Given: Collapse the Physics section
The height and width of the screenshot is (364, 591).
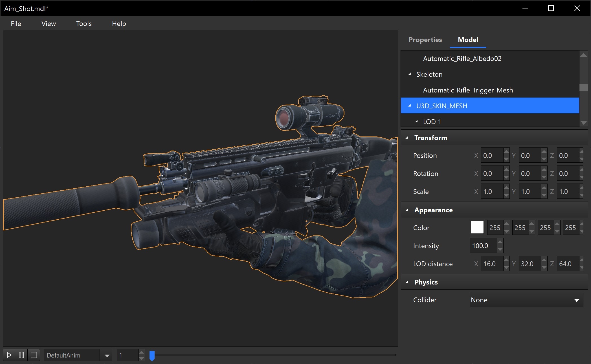Looking at the screenshot, I should click(x=407, y=282).
